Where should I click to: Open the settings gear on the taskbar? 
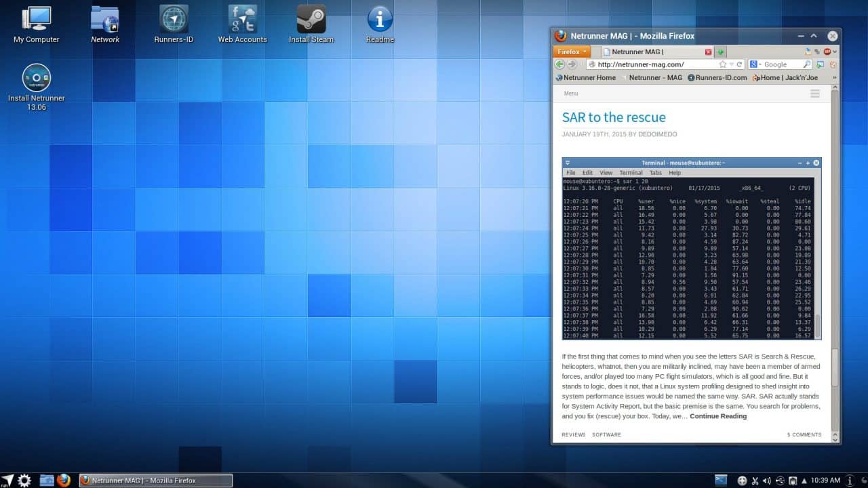click(24, 480)
